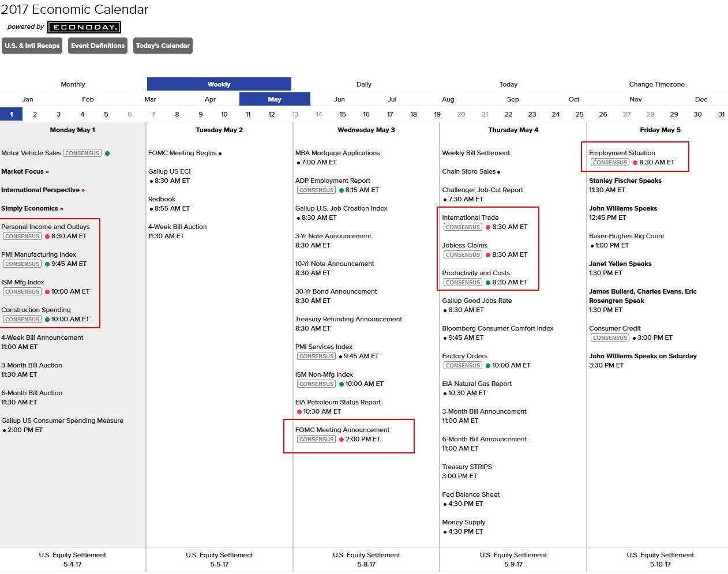This screenshot has width=728, height=574.
Task: Open the Econoday logo link
Action: point(84,27)
